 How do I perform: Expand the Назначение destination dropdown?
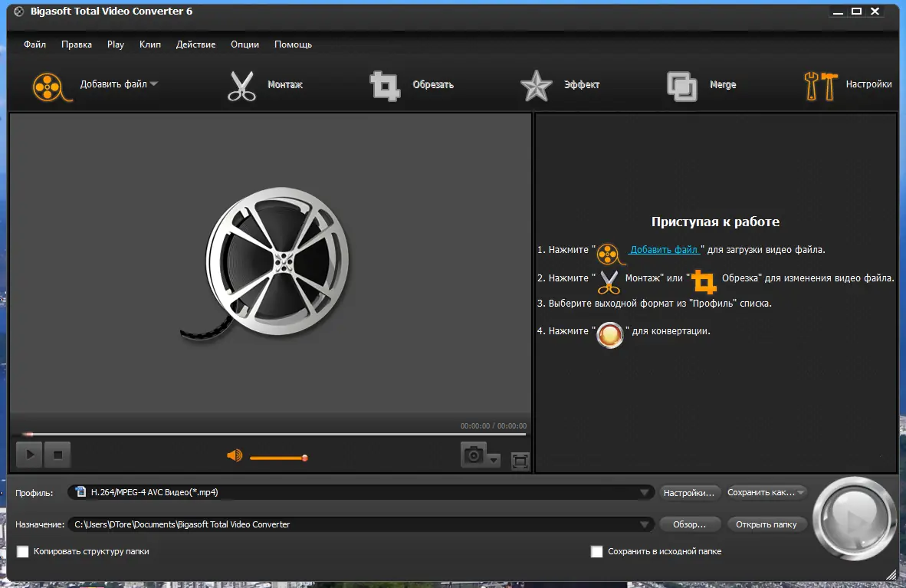(x=642, y=524)
